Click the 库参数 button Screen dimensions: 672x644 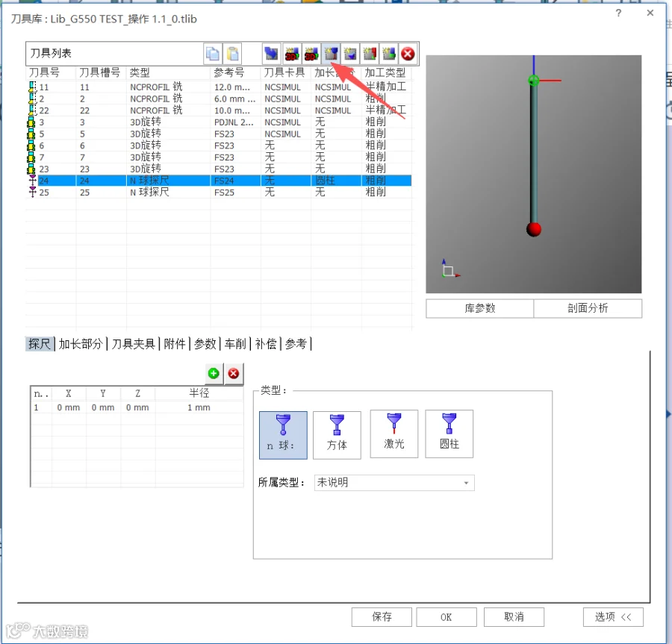[480, 308]
